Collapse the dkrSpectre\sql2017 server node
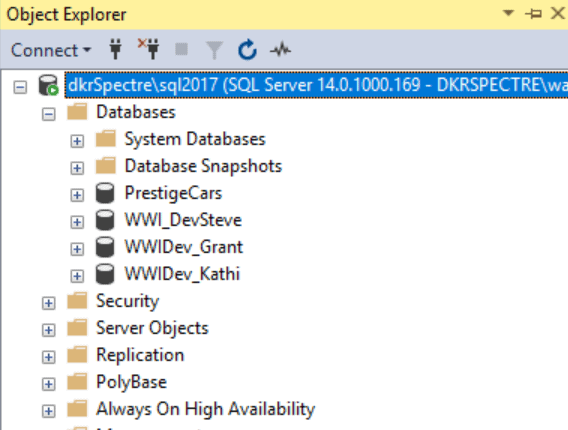This screenshot has width=568, height=430. pyautogui.click(x=20, y=87)
